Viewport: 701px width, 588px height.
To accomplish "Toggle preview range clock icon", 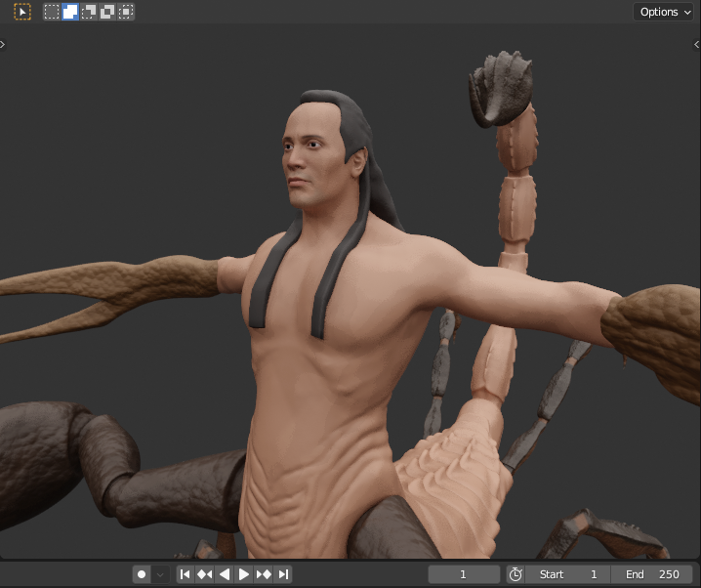I will 515,574.
